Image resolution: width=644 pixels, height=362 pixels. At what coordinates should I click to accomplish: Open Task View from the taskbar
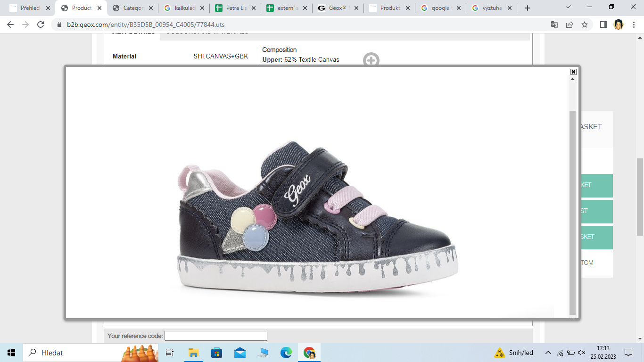170,353
